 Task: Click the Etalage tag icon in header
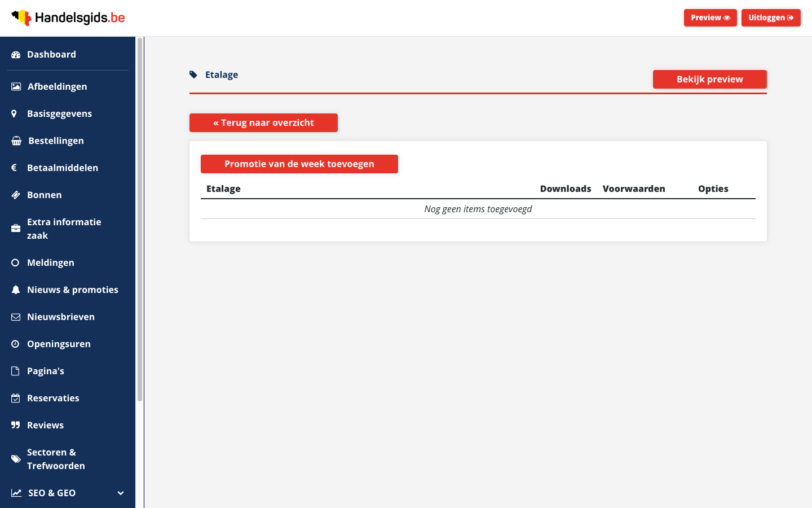[193, 75]
